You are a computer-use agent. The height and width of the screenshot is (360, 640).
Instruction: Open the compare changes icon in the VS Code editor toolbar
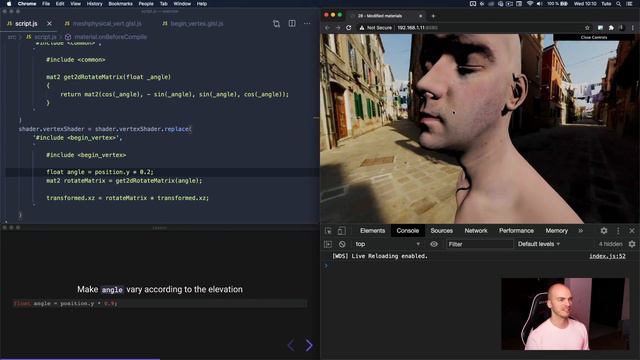pyautogui.click(x=276, y=24)
